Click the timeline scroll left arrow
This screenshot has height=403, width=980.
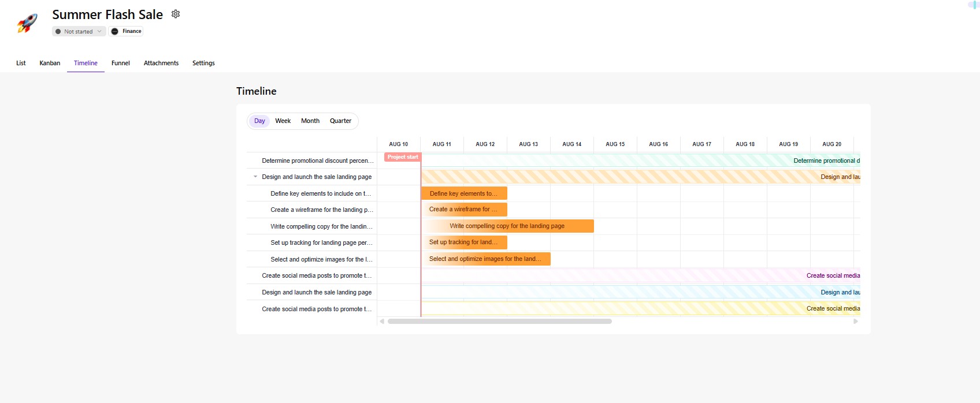(x=382, y=322)
